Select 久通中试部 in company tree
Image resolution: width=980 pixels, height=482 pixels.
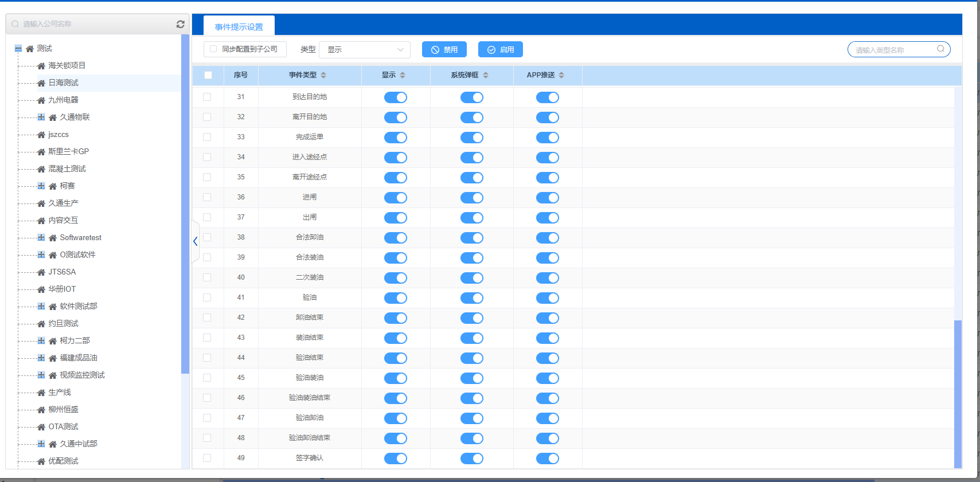point(79,444)
